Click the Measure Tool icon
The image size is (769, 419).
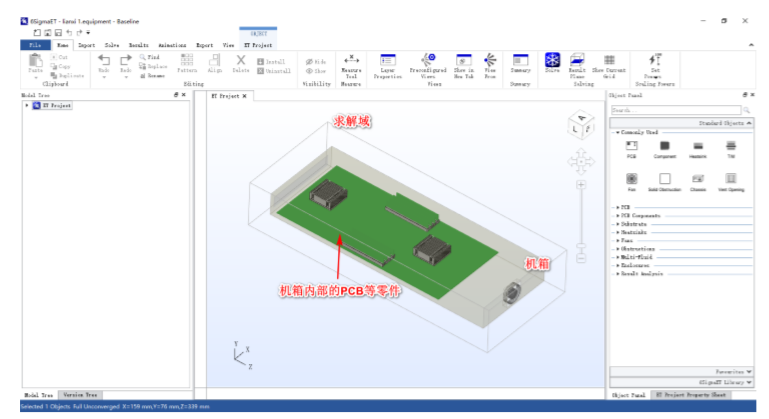click(x=351, y=62)
